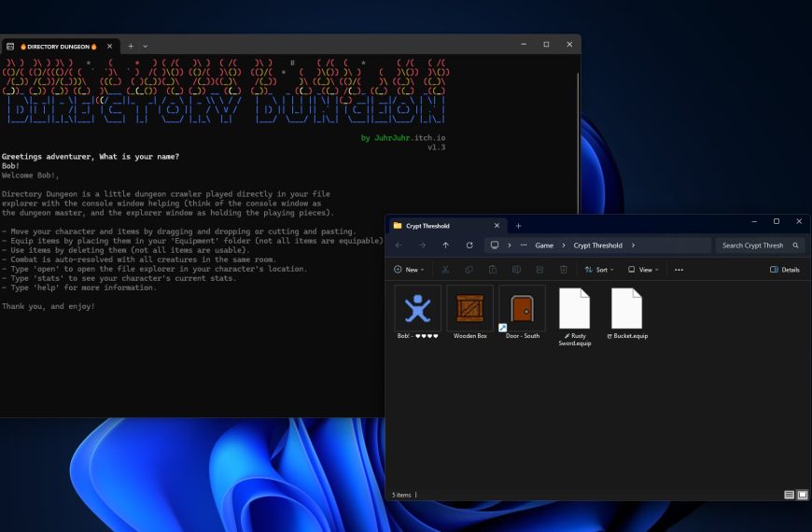Screen dimensions: 812x532
Task: Close the Crypt Threshold Explorer tab
Action: click(x=497, y=225)
